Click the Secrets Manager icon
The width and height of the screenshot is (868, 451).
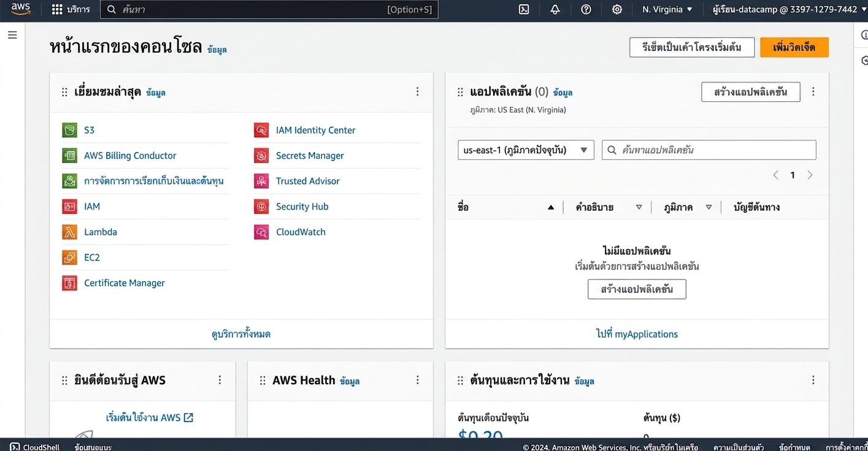pos(261,156)
